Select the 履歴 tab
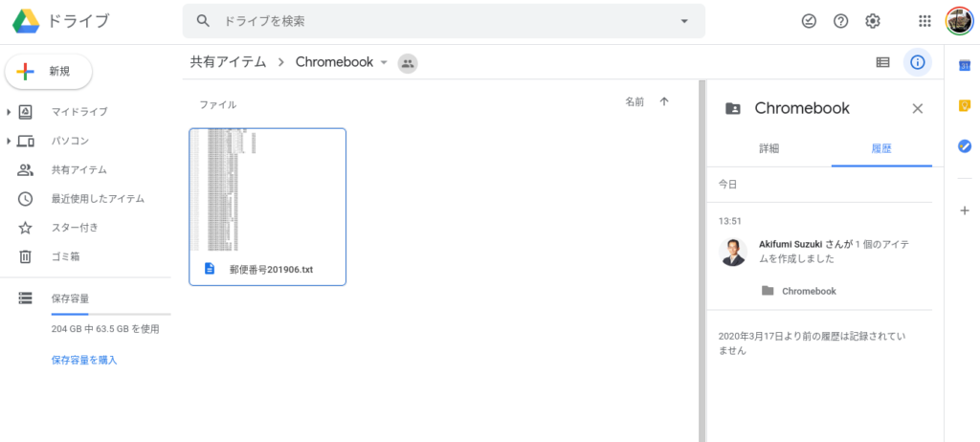Viewport: 980px width, 442px height. (881, 148)
